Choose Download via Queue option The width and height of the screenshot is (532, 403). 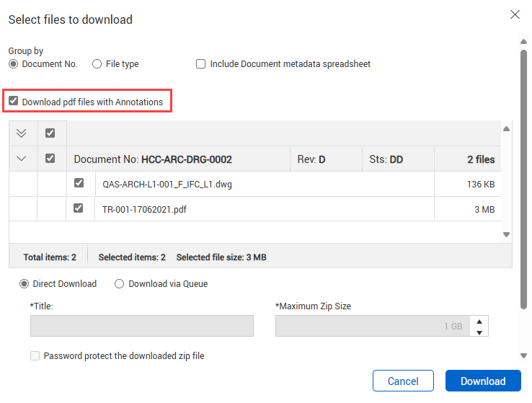[x=120, y=284]
